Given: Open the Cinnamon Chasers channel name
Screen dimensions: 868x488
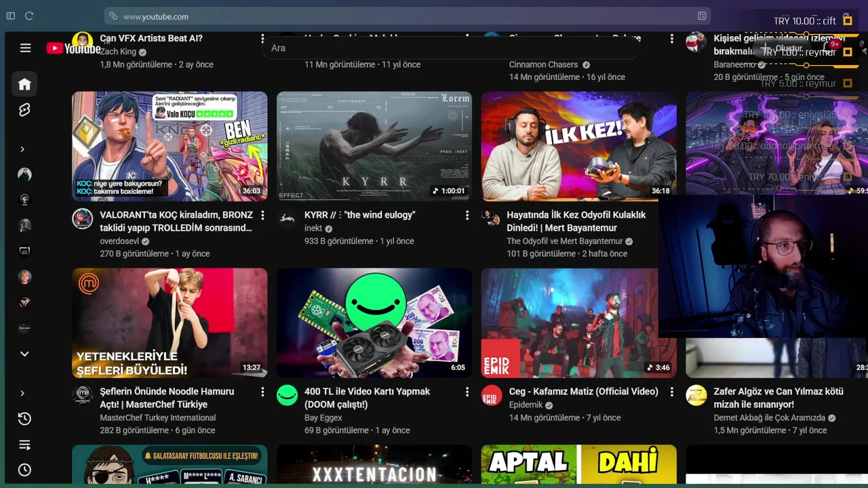Looking at the screenshot, I should (543, 64).
